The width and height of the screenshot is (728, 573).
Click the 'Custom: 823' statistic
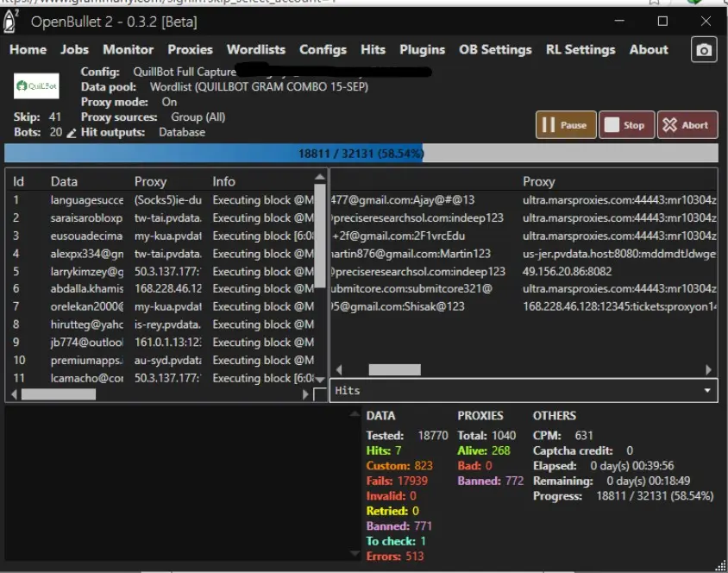pos(399,466)
